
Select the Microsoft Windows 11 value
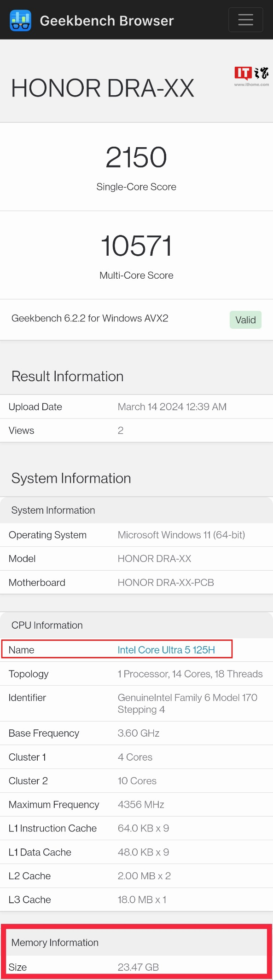(181, 535)
